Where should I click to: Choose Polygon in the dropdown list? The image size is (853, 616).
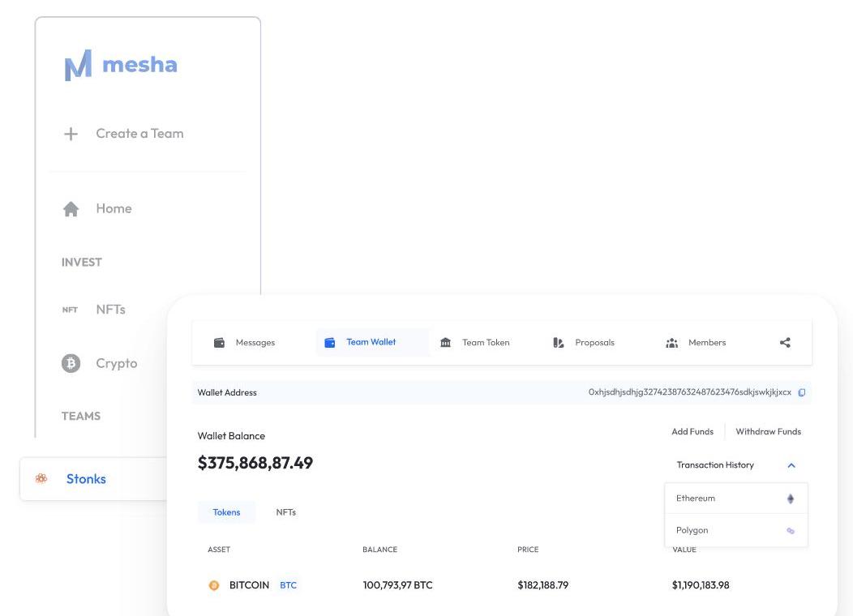692,530
